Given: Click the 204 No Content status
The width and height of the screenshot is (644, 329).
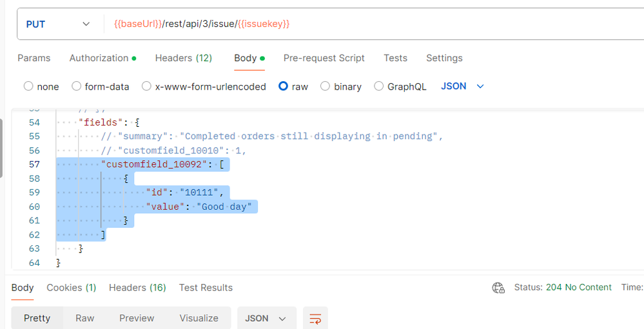Looking at the screenshot, I should (x=579, y=287).
